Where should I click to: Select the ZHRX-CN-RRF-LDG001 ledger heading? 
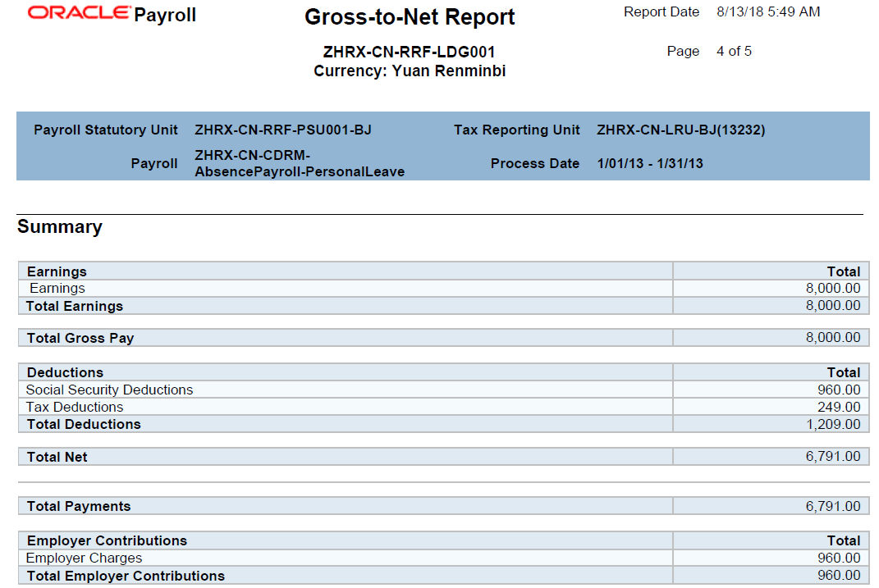(x=410, y=52)
